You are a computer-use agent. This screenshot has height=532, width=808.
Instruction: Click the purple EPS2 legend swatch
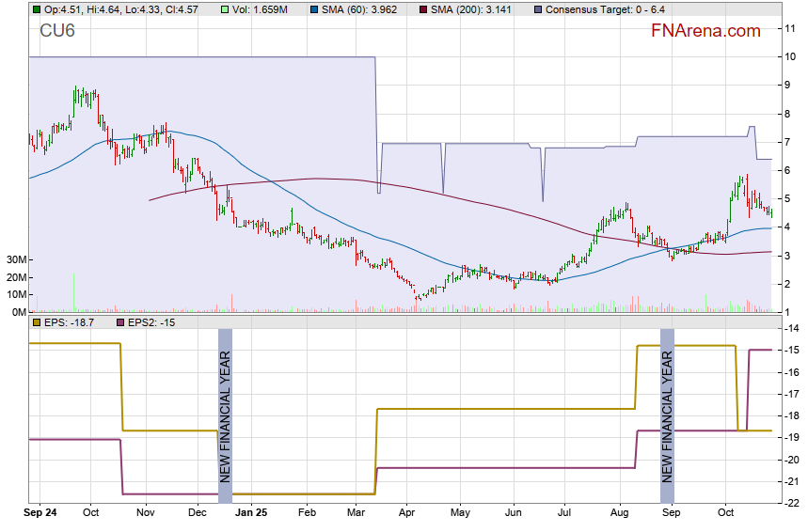[120, 322]
